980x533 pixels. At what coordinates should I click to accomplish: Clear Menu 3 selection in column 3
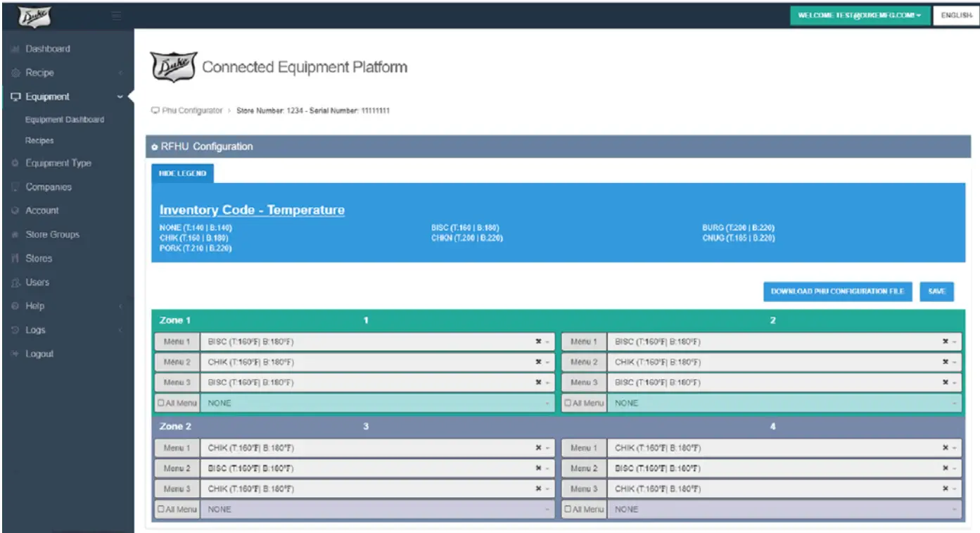538,489
